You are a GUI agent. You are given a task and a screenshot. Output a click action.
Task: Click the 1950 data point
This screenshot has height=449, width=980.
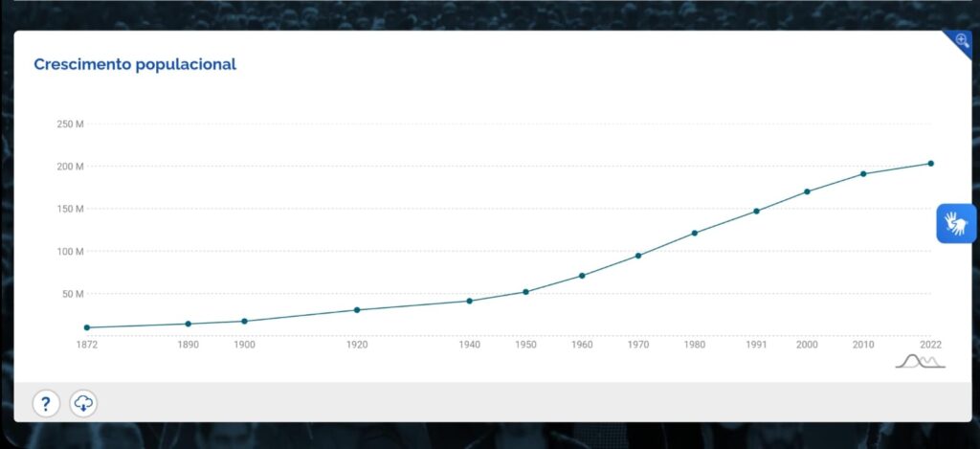[x=525, y=291]
